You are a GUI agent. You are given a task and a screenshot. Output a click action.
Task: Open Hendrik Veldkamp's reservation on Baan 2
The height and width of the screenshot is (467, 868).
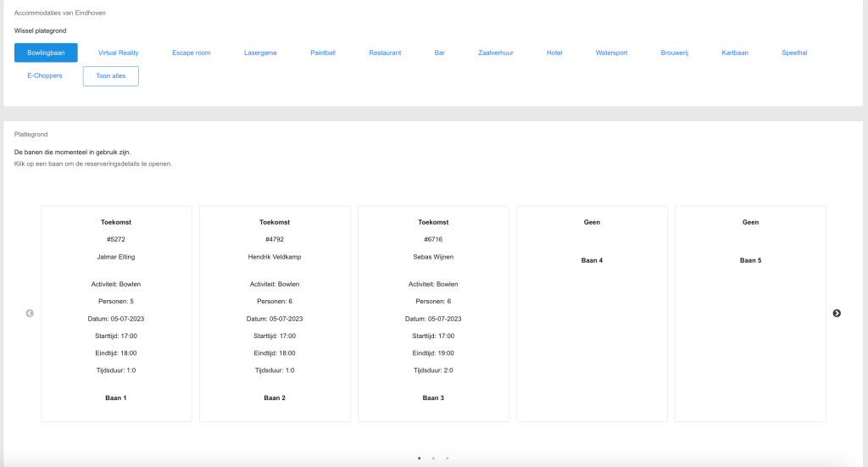click(275, 314)
